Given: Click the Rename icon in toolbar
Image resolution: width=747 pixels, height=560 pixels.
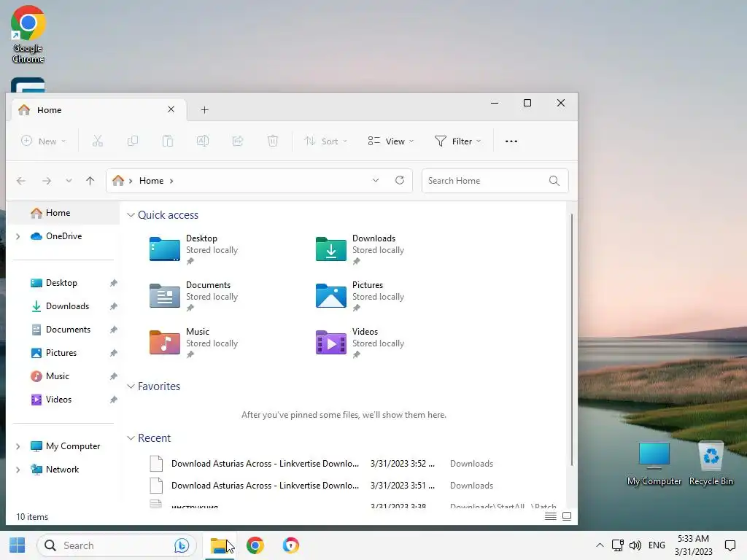Looking at the screenshot, I should pyautogui.click(x=203, y=141).
